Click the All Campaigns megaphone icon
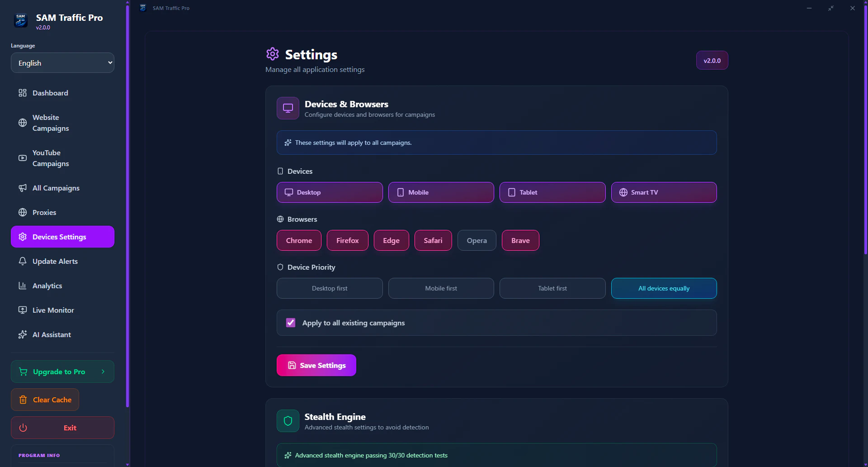 coord(23,188)
